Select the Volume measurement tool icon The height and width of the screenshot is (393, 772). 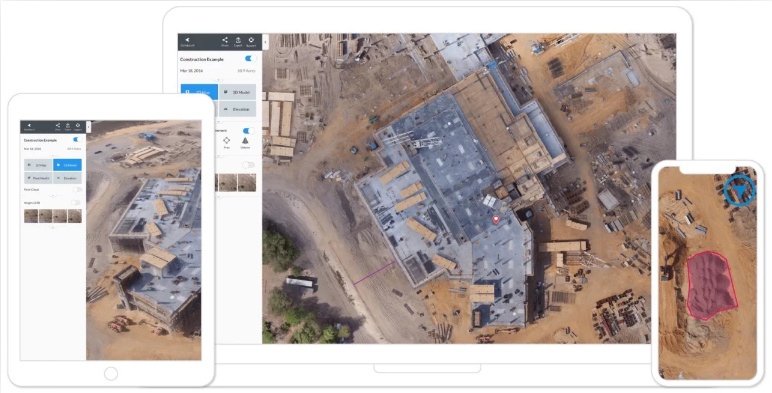coord(245,141)
